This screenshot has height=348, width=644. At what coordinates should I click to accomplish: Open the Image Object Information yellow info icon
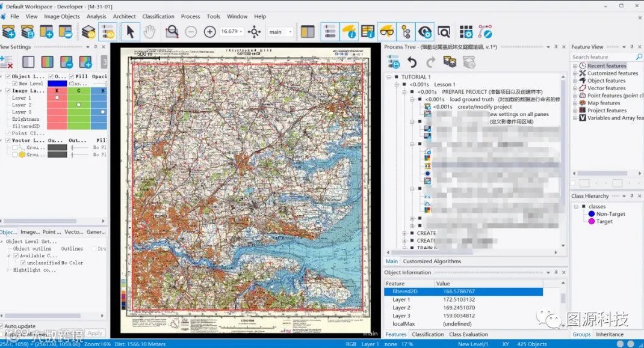pyautogui.click(x=349, y=32)
